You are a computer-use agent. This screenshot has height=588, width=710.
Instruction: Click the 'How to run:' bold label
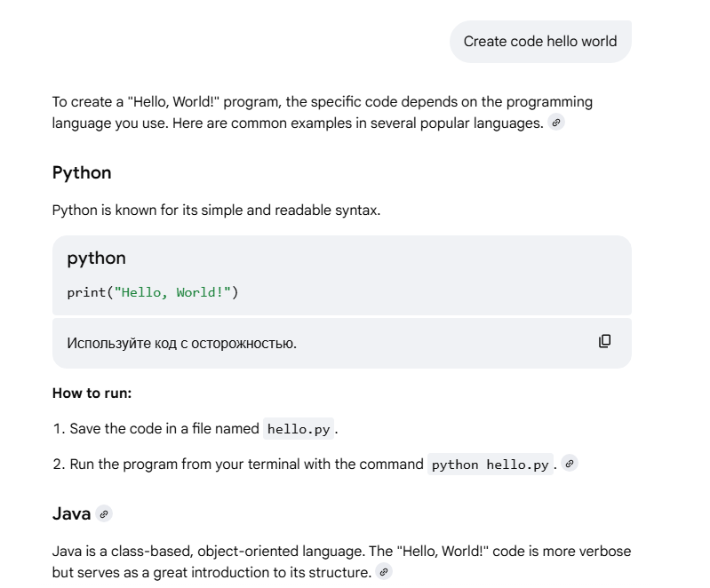92,393
